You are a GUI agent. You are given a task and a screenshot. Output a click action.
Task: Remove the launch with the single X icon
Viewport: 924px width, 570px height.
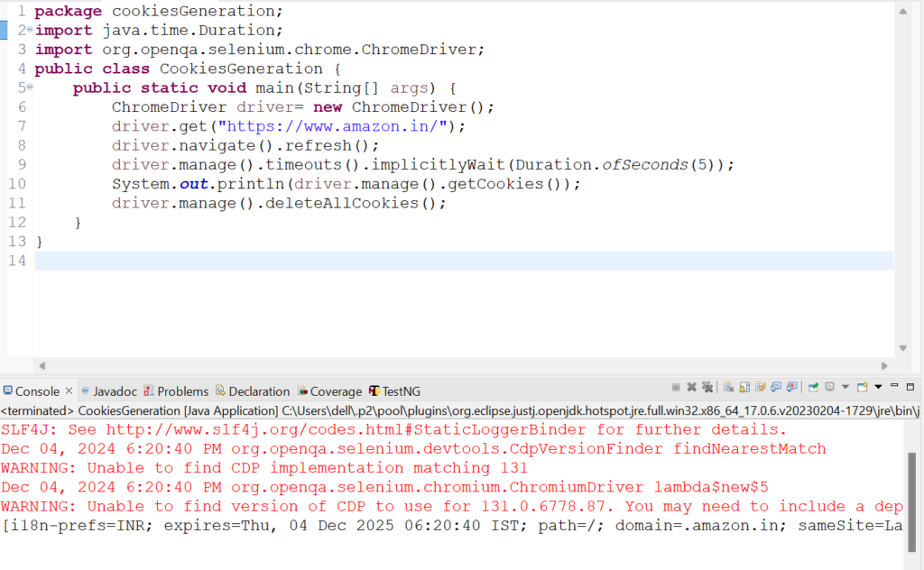pyautogui.click(x=692, y=388)
